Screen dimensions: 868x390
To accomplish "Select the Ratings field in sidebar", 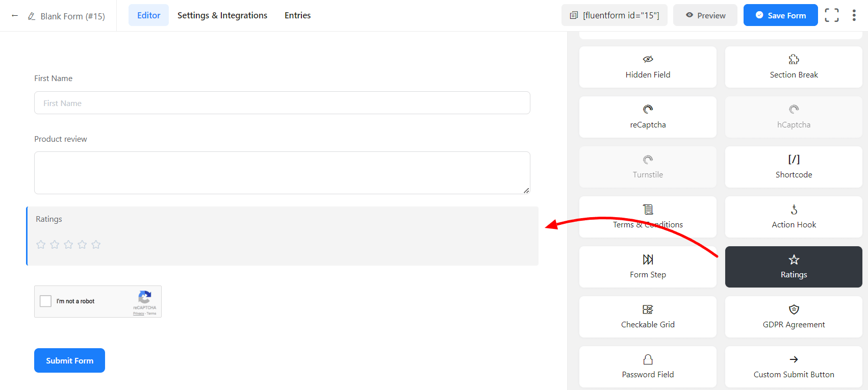I will (x=794, y=267).
